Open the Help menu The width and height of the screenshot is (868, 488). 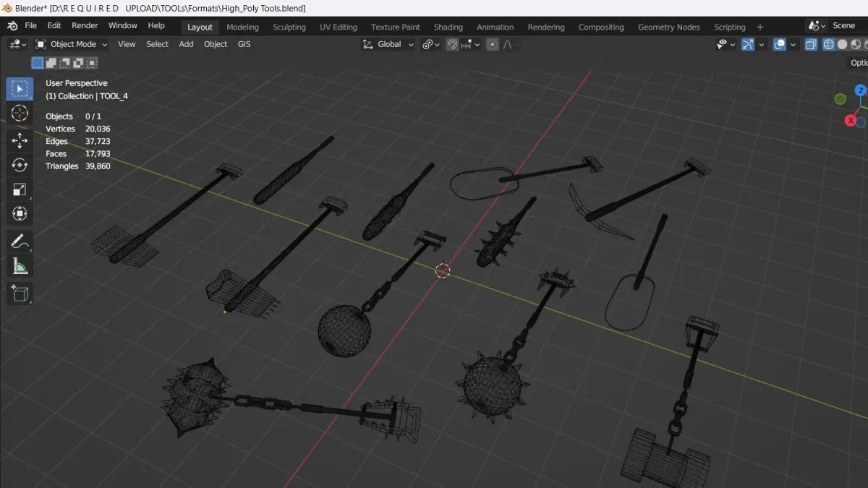coord(156,25)
